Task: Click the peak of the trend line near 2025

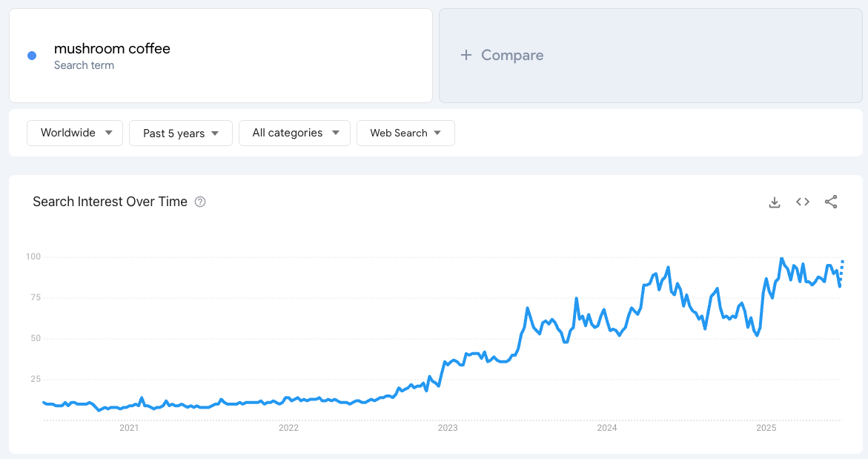Action: (x=781, y=259)
